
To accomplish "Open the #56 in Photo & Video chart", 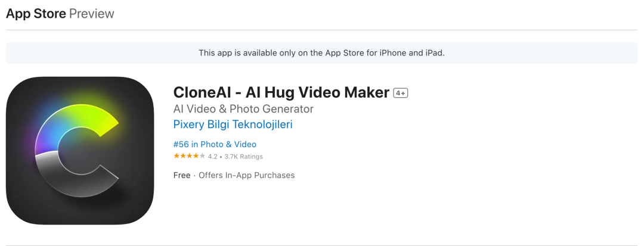I will tap(215, 144).
